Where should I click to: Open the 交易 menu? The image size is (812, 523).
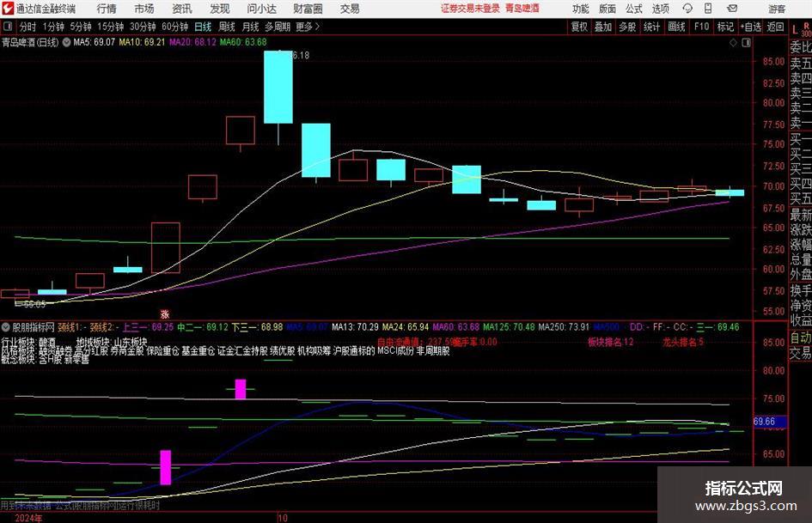(x=350, y=9)
